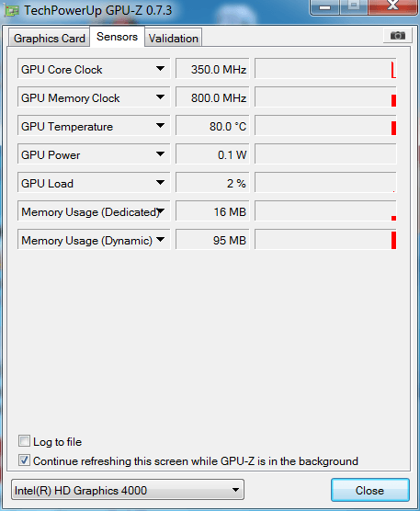This screenshot has width=420, height=511.
Task: Enable the Log to file checkbox
Action: pyautogui.click(x=24, y=441)
